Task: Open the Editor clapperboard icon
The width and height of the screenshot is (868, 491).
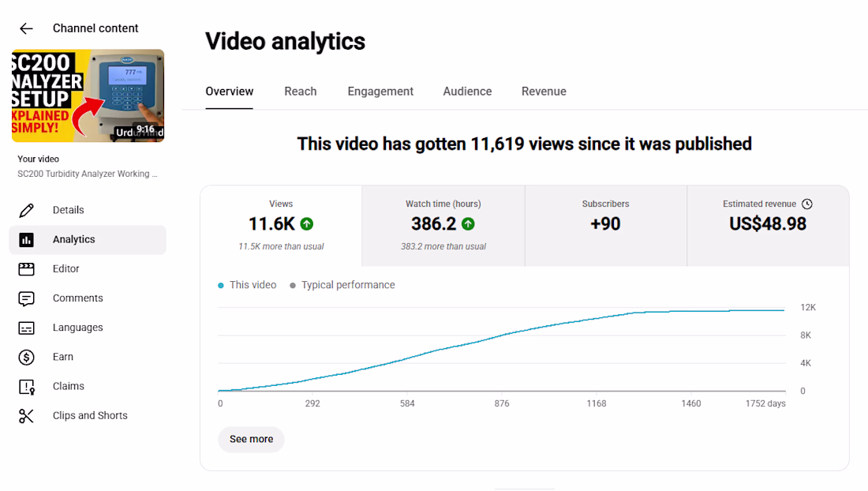Action: [26, 269]
